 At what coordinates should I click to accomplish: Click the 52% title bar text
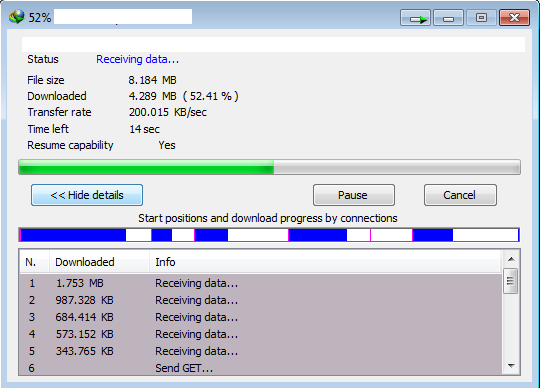click(x=40, y=18)
